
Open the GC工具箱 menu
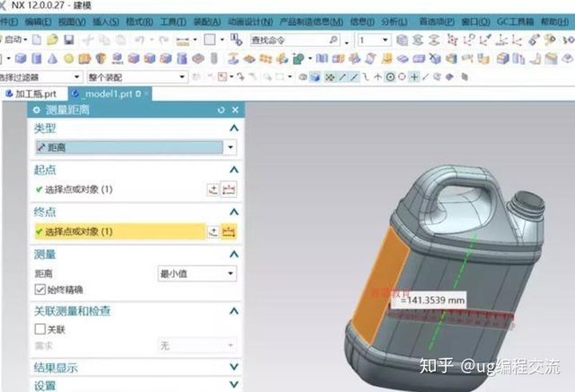[515, 22]
